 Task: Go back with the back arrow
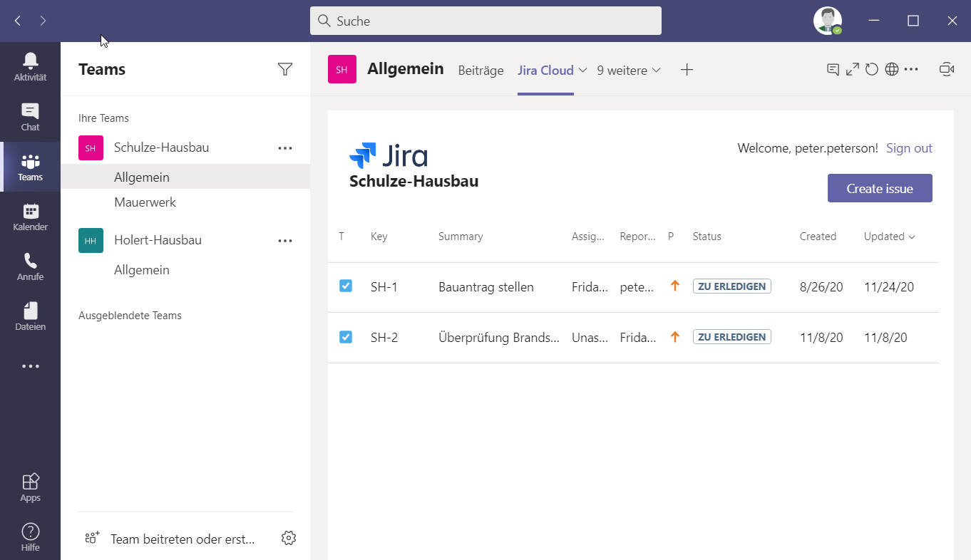pos(18,21)
